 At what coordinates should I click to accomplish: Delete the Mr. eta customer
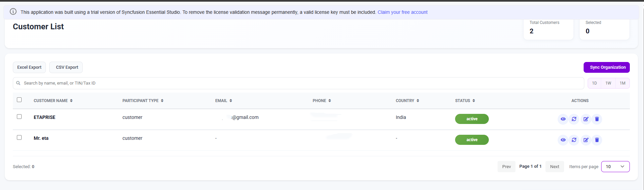(597, 140)
